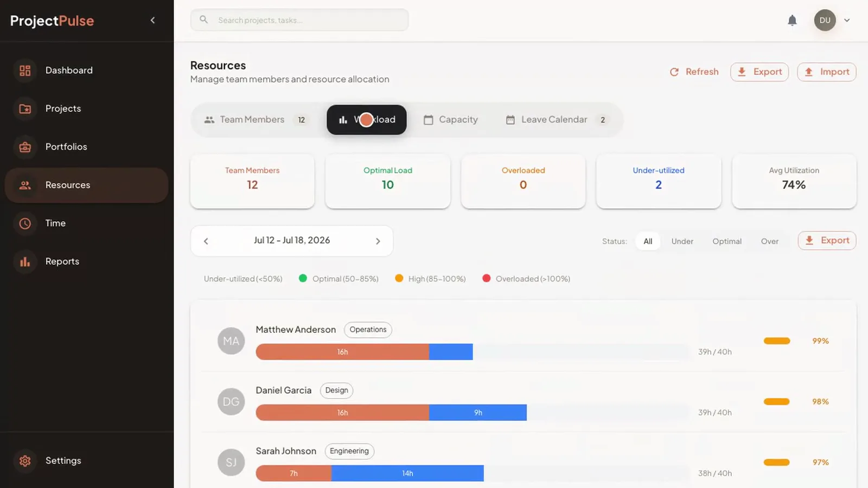868x488 pixels.
Task: Click the orange High legend dot
Action: coord(399,278)
